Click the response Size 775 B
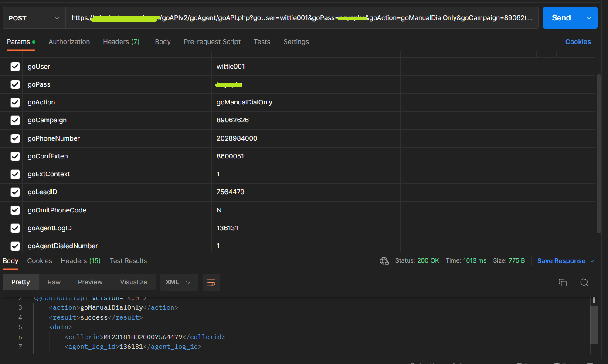This screenshot has width=608, height=364. point(509,261)
